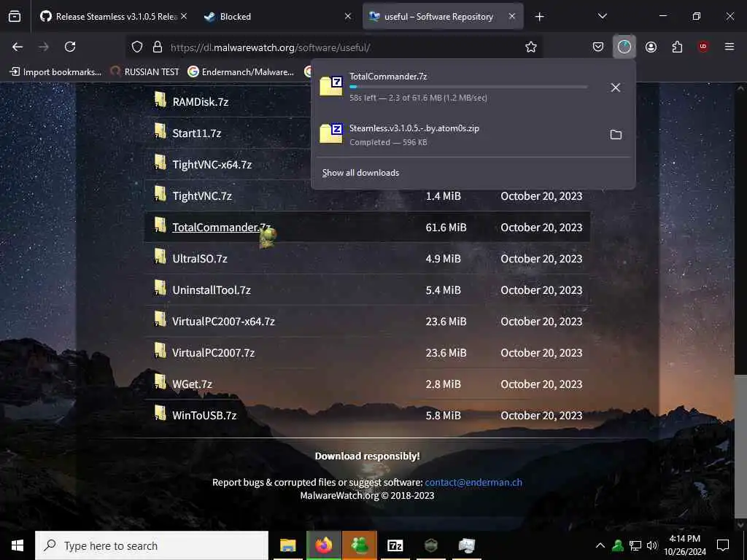Screen dimensions: 747x560
Task: Download VirtualPC2007-x64.7z
Action: [x=223, y=322]
